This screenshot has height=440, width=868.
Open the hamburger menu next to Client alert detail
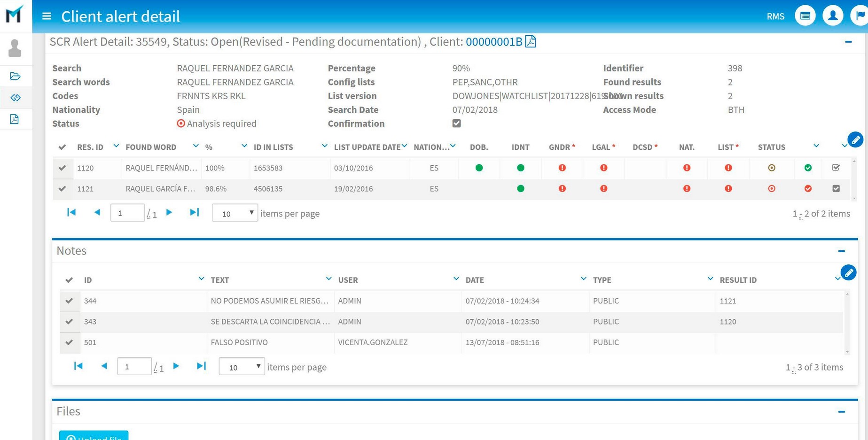pos(46,15)
